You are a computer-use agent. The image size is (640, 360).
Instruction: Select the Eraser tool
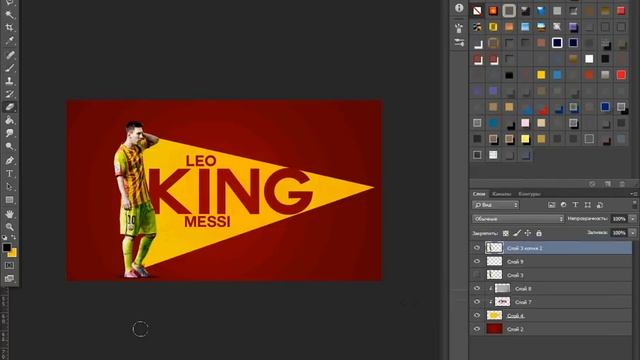point(9,107)
